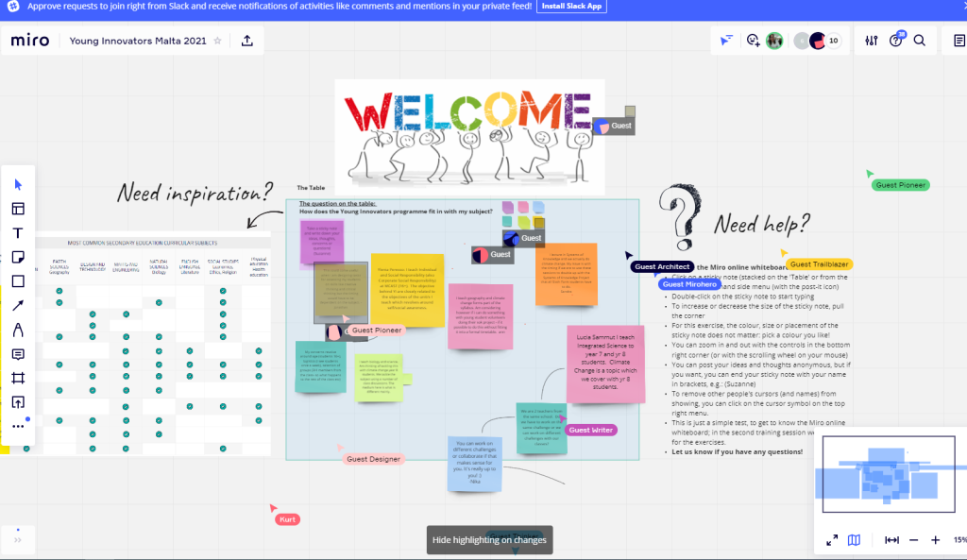The width and height of the screenshot is (967, 560).
Task: Star the Young Innovators Malta 2021 board
Action: pyautogui.click(x=217, y=41)
